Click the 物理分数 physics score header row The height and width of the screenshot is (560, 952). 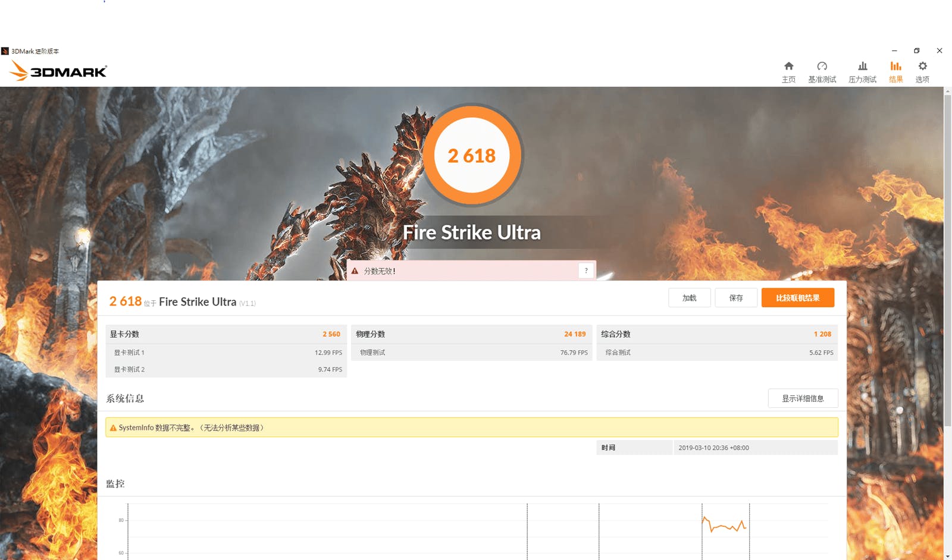pyautogui.click(x=471, y=334)
